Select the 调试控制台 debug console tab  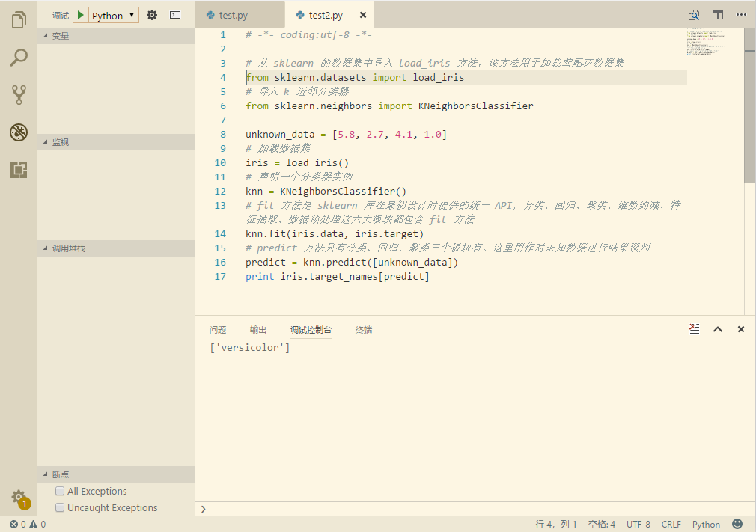click(x=311, y=330)
